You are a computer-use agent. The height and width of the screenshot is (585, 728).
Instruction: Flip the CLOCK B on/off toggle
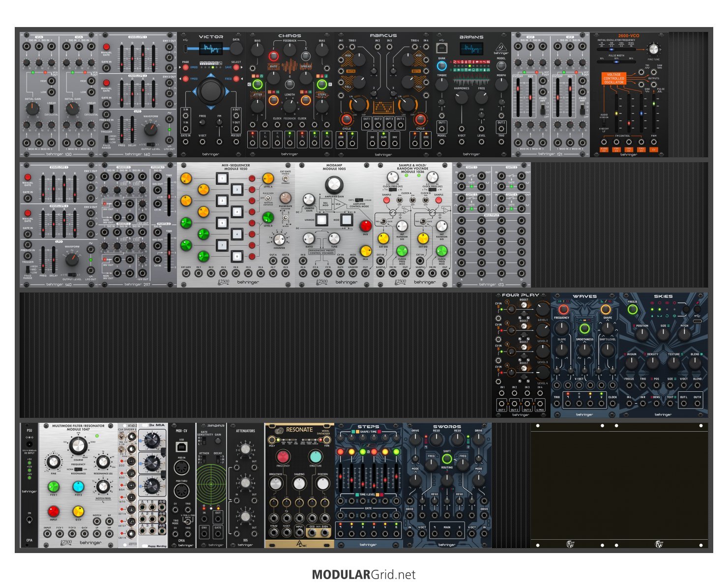tap(425, 199)
